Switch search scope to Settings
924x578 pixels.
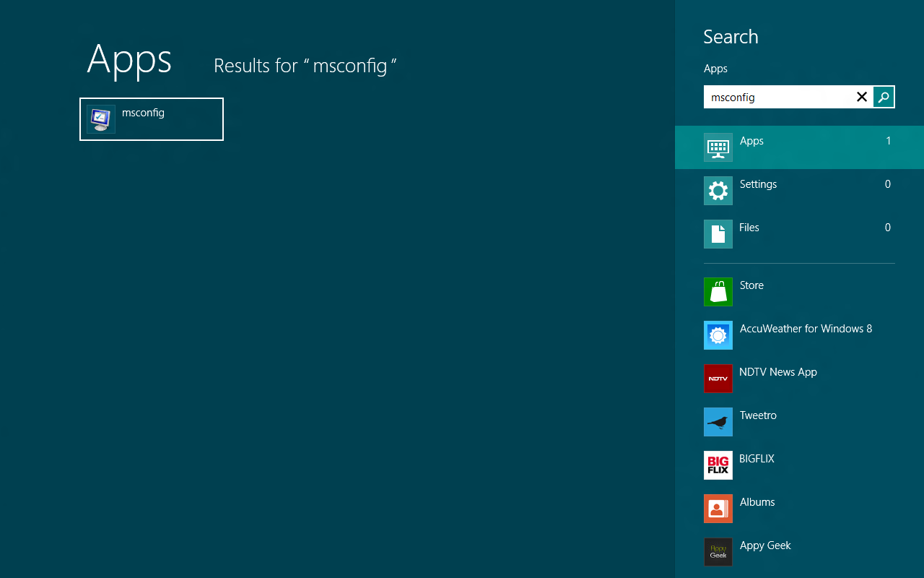(758, 184)
